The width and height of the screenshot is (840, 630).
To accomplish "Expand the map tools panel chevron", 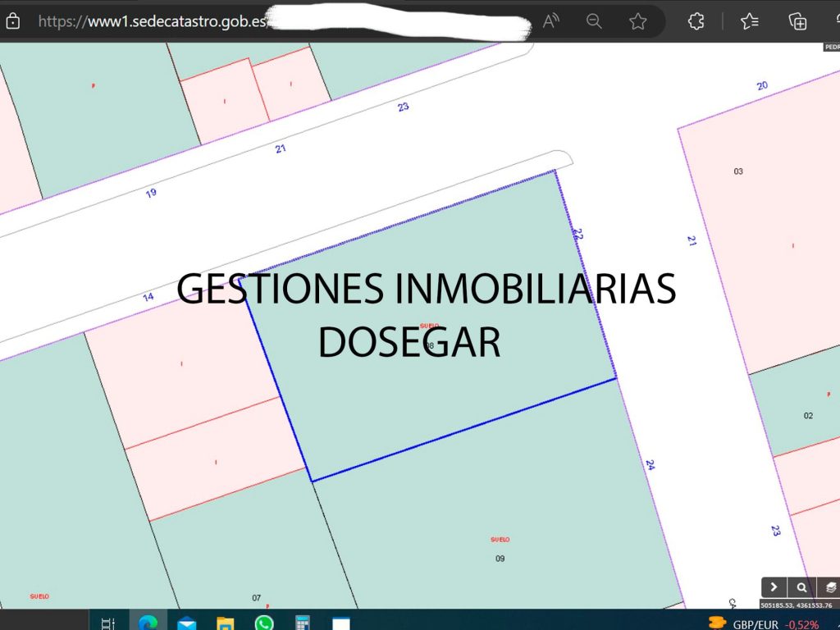I will click(774, 587).
